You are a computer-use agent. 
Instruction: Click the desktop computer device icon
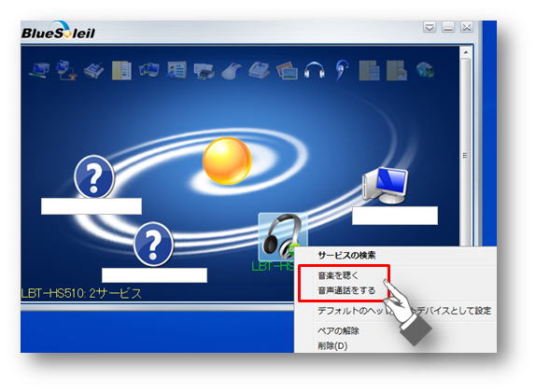pyautogui.click(x=386, y=185)
